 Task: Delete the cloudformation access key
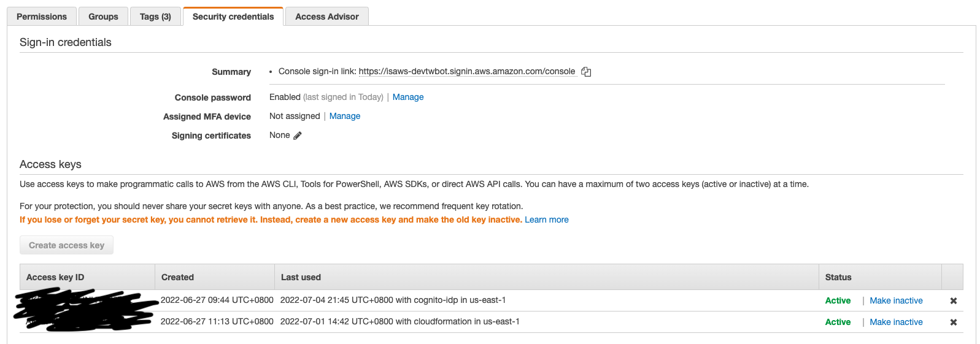click(954, 322)
